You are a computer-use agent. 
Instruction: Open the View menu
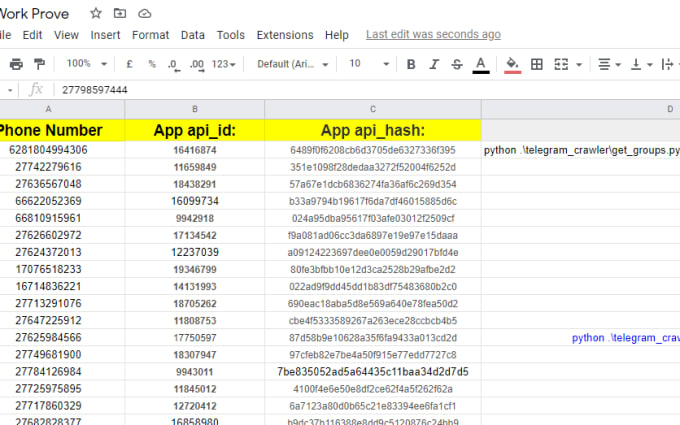[66, 35]
